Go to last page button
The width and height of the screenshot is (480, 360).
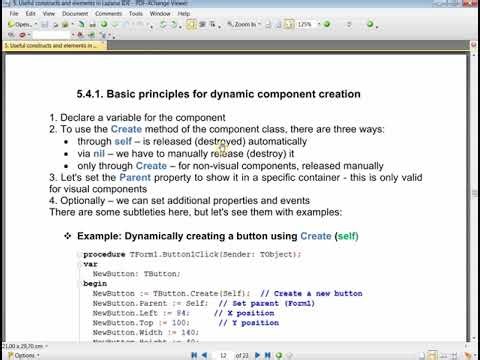click(268, 355)
